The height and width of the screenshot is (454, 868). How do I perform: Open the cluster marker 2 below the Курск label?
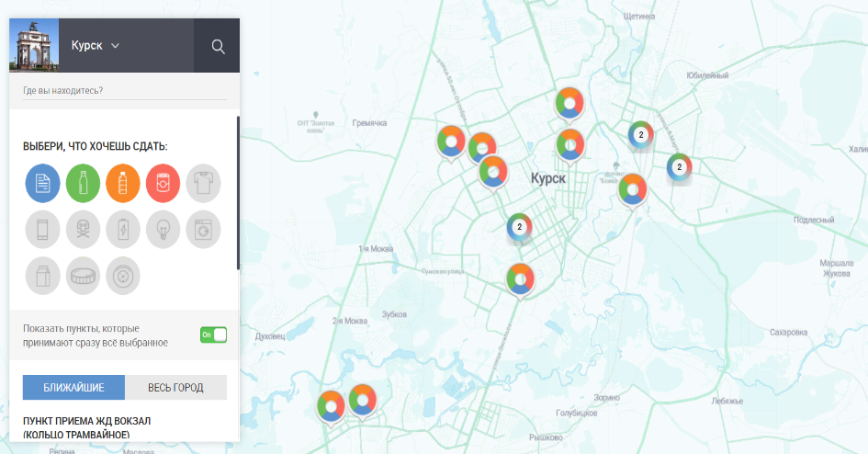click(519, 227)
